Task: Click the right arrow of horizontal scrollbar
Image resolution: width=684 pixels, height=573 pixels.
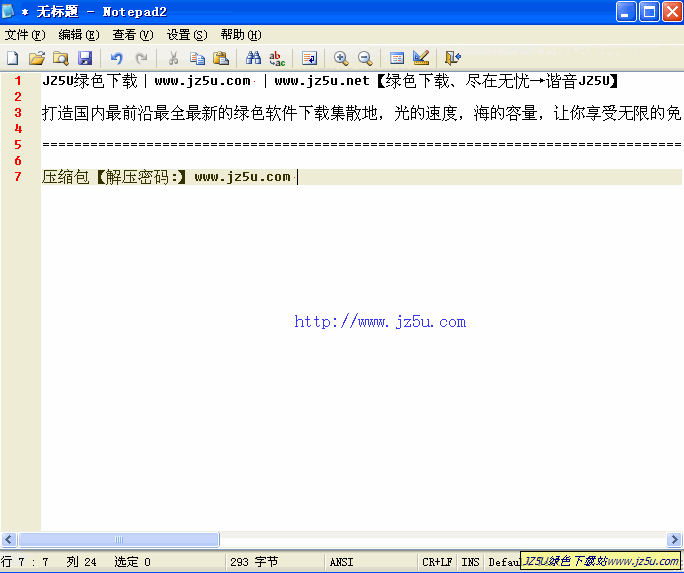Action: point(674,539)
